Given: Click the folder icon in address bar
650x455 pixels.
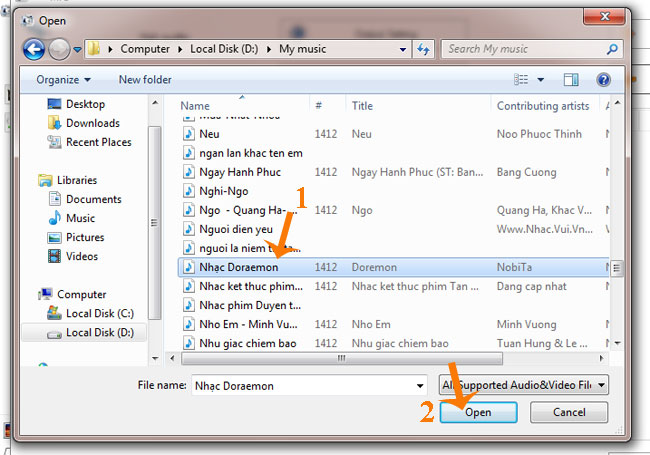Looking at the screenshot, I should tap(94, 49).
